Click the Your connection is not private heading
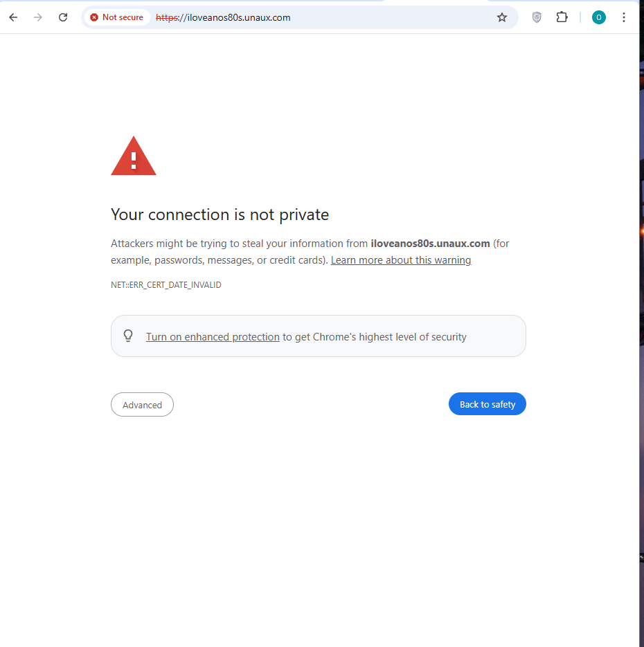This screenshot has height=647, width=644. click(x=220, y=215)
